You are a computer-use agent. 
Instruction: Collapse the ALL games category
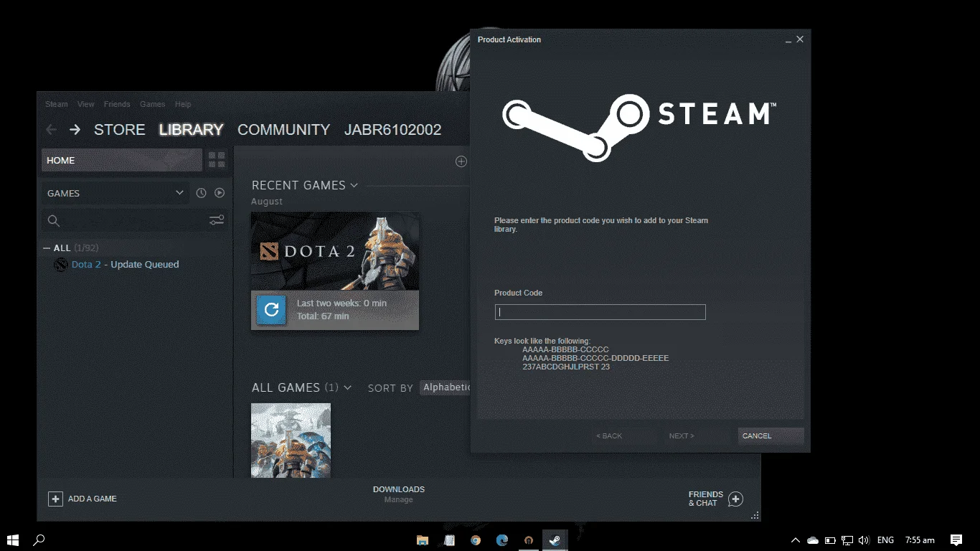[x=47, y=248]
